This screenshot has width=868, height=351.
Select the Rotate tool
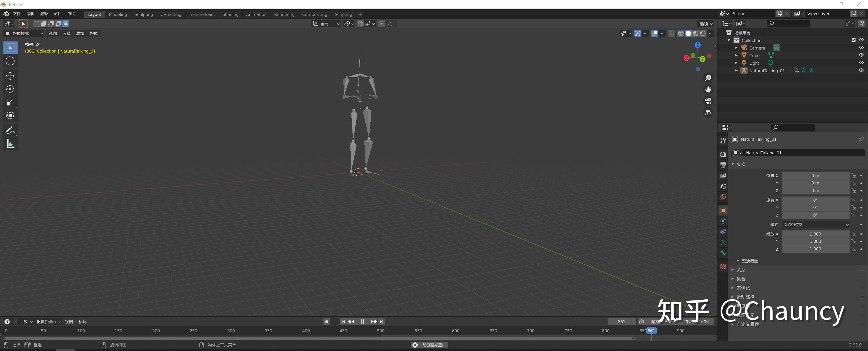(10, 89)
